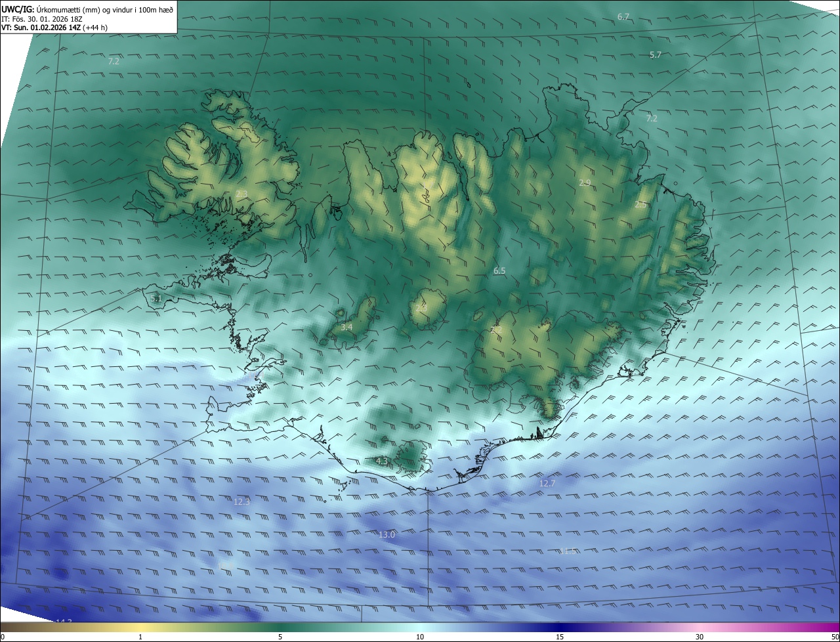Pick the yellow colorbar segment above 1

point(140,627)
